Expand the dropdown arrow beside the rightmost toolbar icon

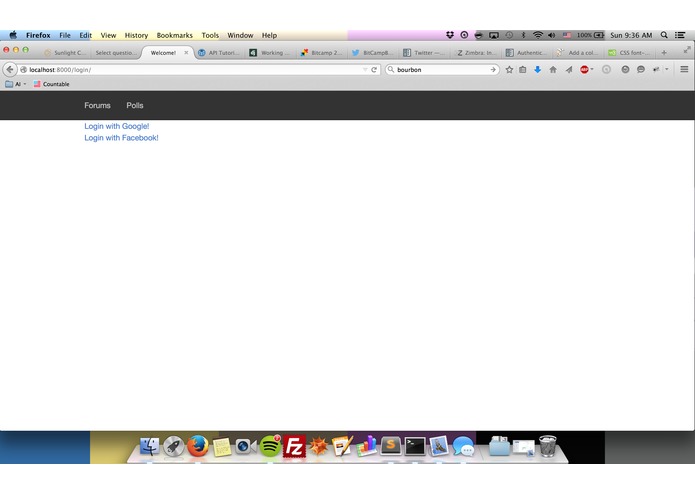pos(667,69)
